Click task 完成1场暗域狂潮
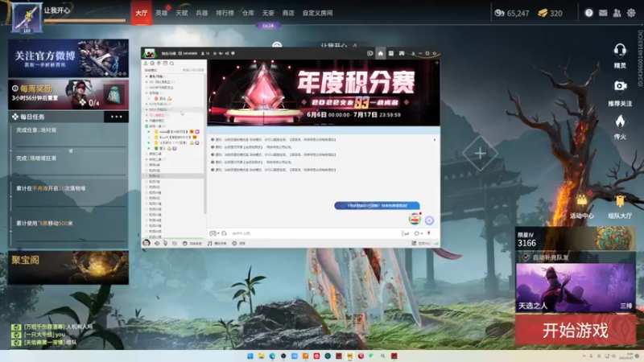This screenshot has height=362, width=644. 36,158
